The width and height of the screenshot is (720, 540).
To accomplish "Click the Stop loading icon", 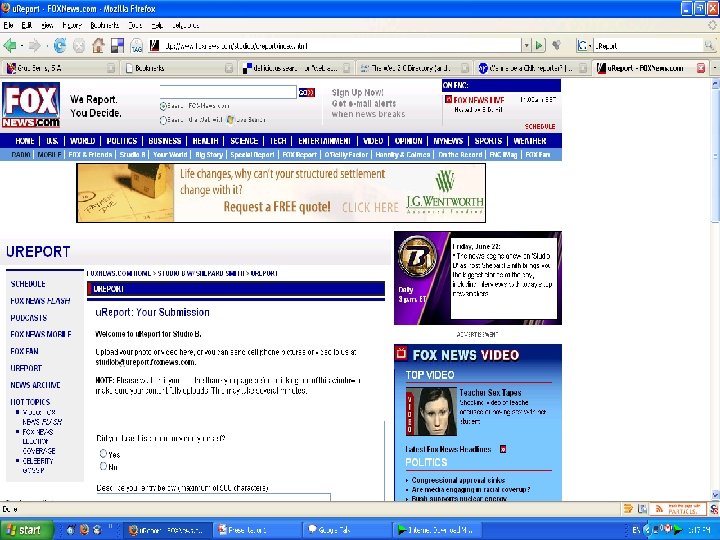I will 79,45.
